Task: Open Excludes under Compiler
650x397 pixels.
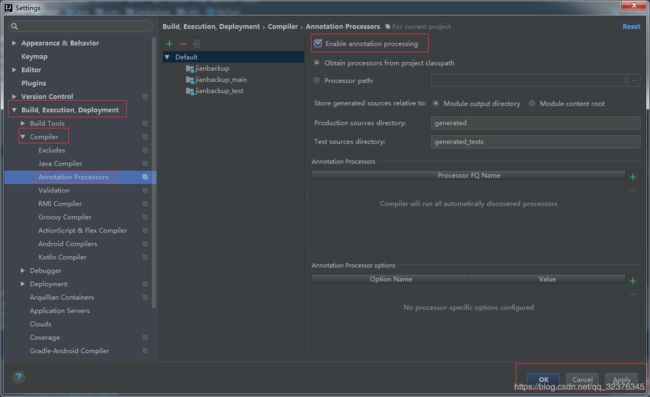Action: pyautogui.click(x=52, y=150)
